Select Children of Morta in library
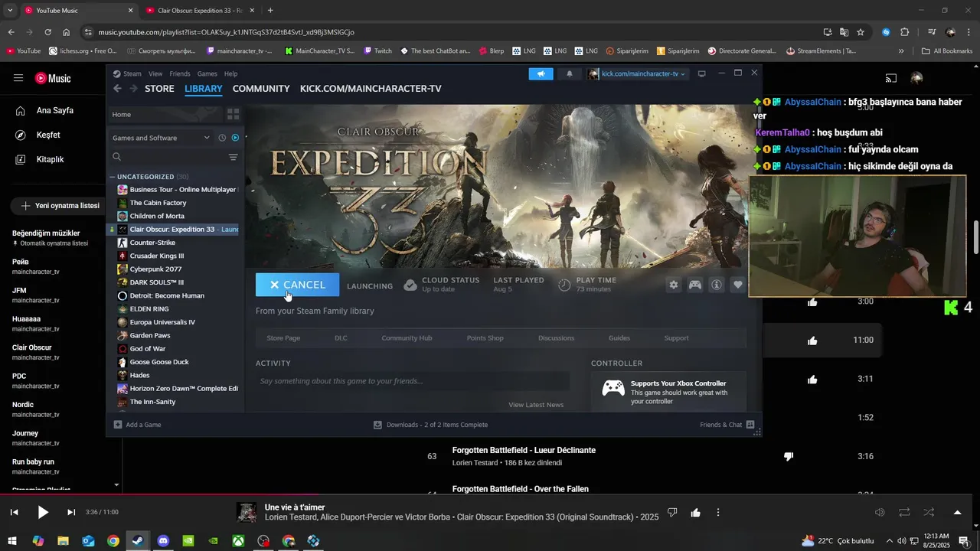 (x=157, y=216)
